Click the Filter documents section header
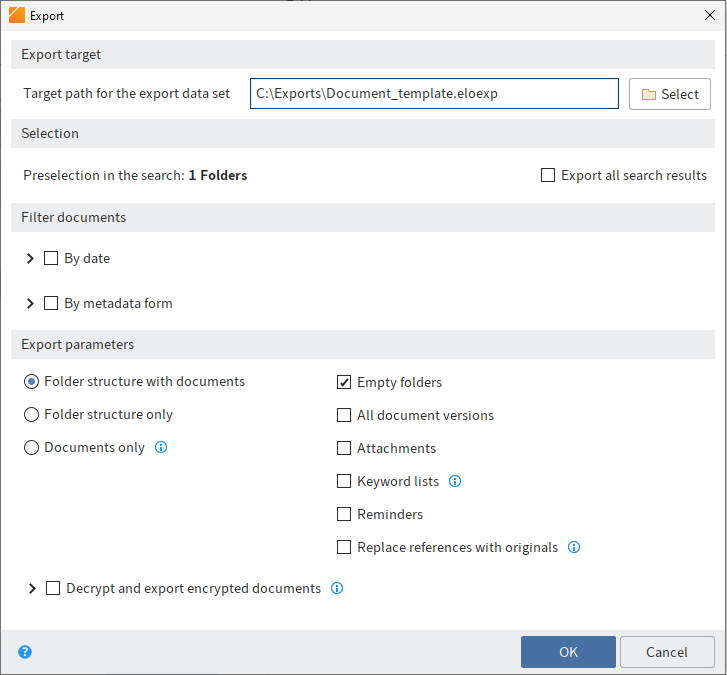This screenshot has height=675, width=727. click(363, 217)
